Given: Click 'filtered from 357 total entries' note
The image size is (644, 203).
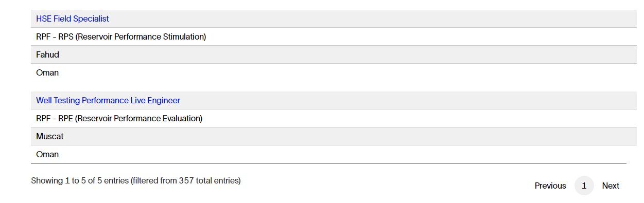Looking at the screenshot, I should (187, 180).
